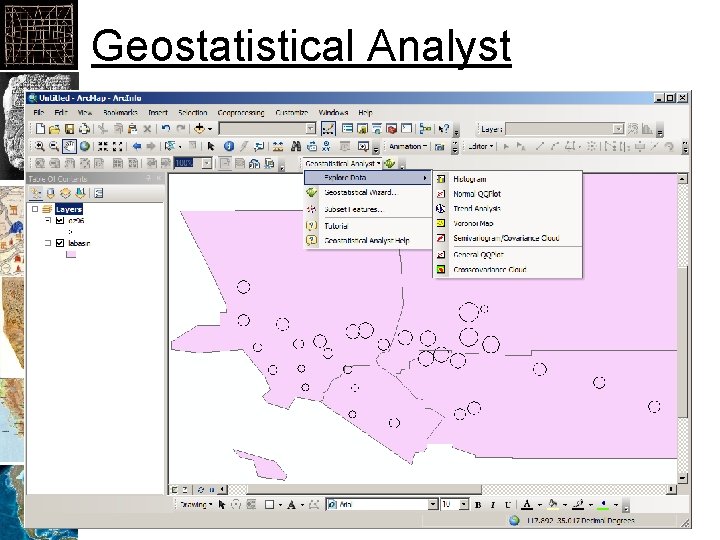This screenshot has height=540, width=720.
Task: Select the Pan hand tool
Action: [x=69, y=146]
